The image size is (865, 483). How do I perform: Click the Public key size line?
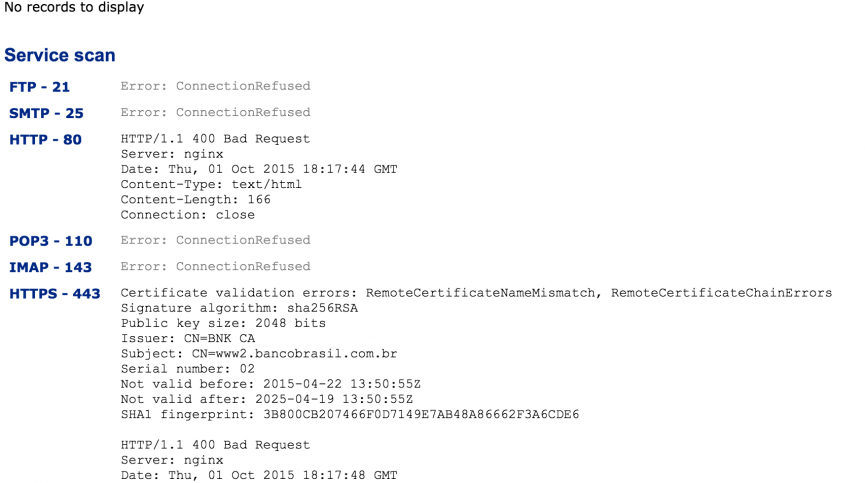point(223,323)
